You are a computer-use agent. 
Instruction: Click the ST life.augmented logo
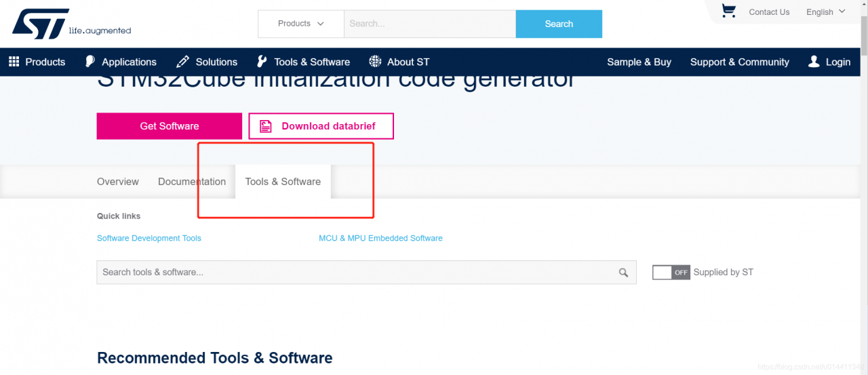coord(71,24)
